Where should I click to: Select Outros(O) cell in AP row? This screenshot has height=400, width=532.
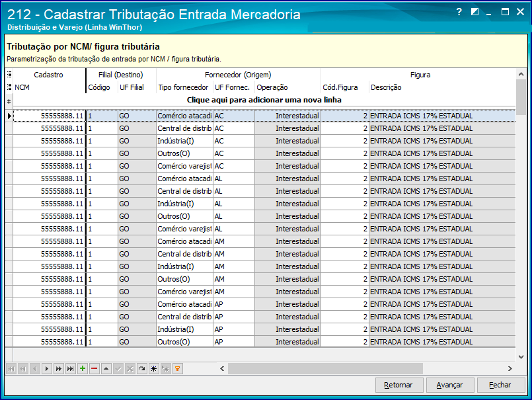184,342
